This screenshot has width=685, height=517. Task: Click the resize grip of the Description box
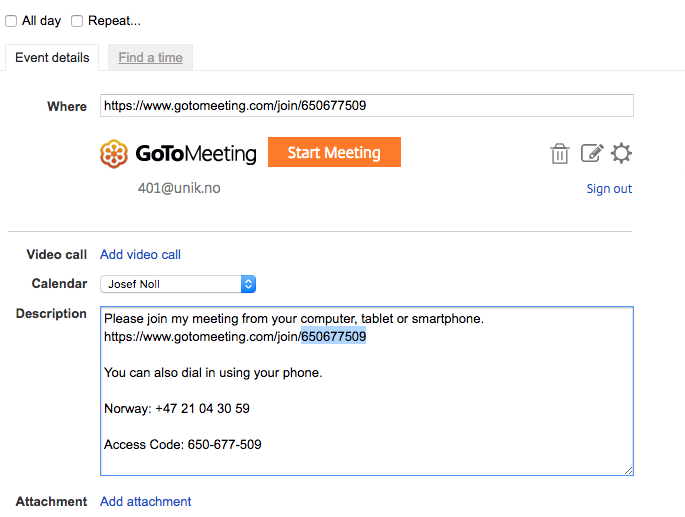[x=628, y=470]
